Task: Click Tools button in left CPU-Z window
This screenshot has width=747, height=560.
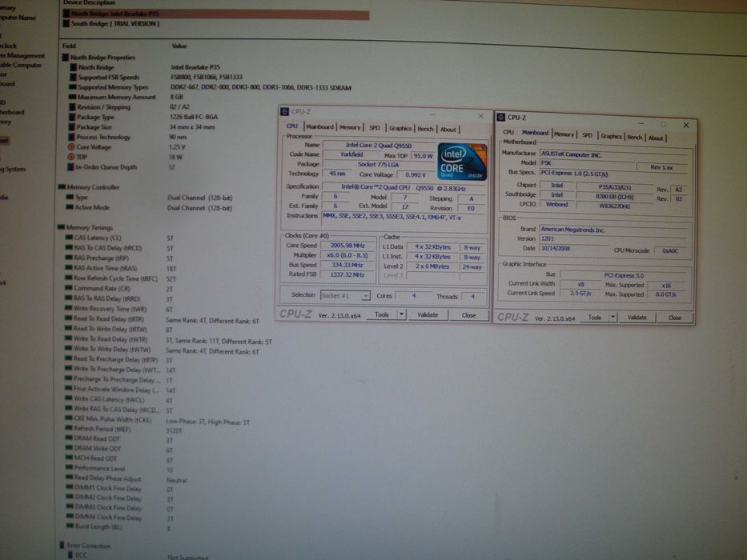Action: (x=382, y=314)
